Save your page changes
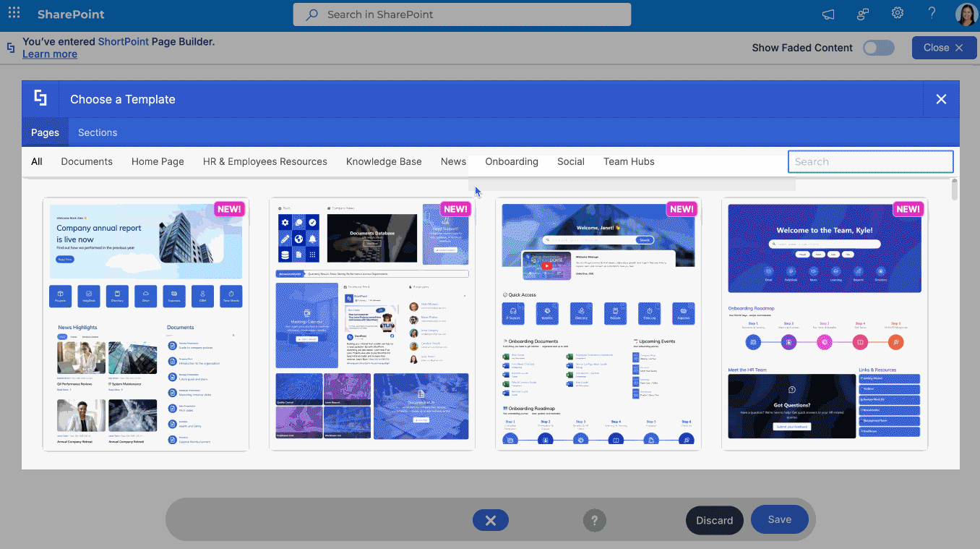Viewport: 980px width, 549px height. (779, 519)
